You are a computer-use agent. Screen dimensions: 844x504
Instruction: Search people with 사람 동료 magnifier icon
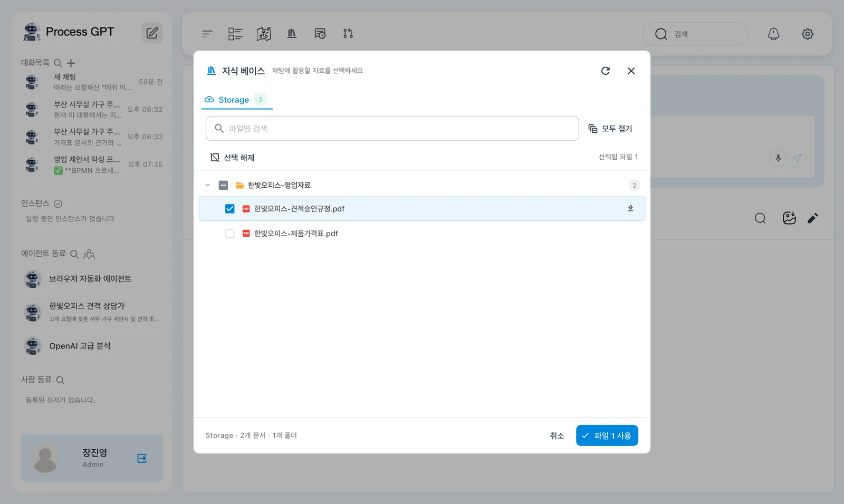[60, 380]
